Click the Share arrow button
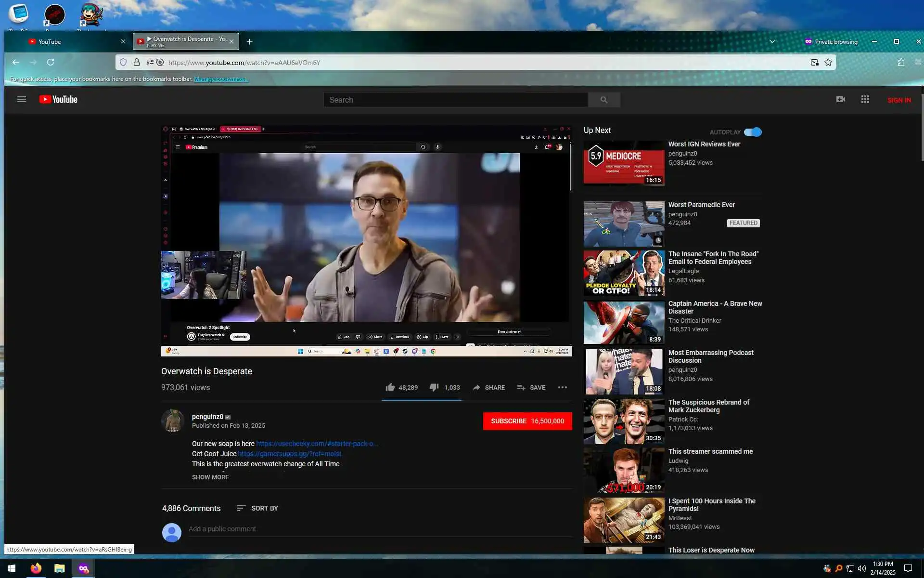This screenshot has width=924, height=578. pos(476,387)
